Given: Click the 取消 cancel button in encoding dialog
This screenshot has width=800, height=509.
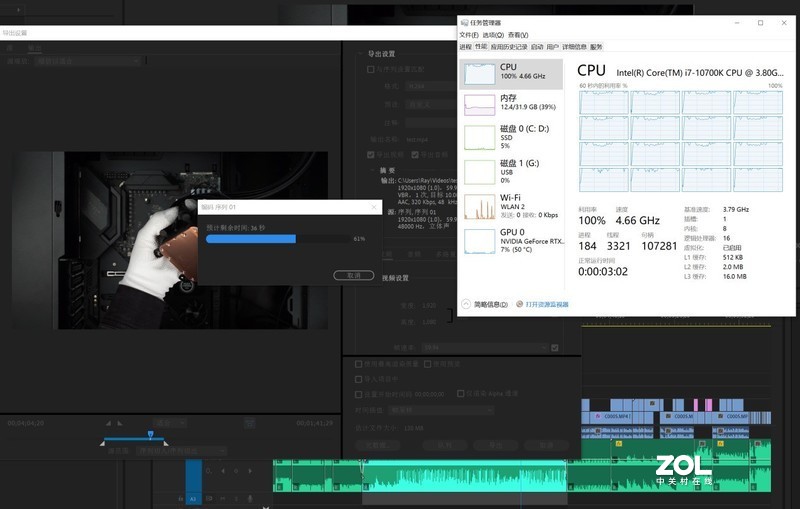Looking at the screenshot, I should point(353,274).
